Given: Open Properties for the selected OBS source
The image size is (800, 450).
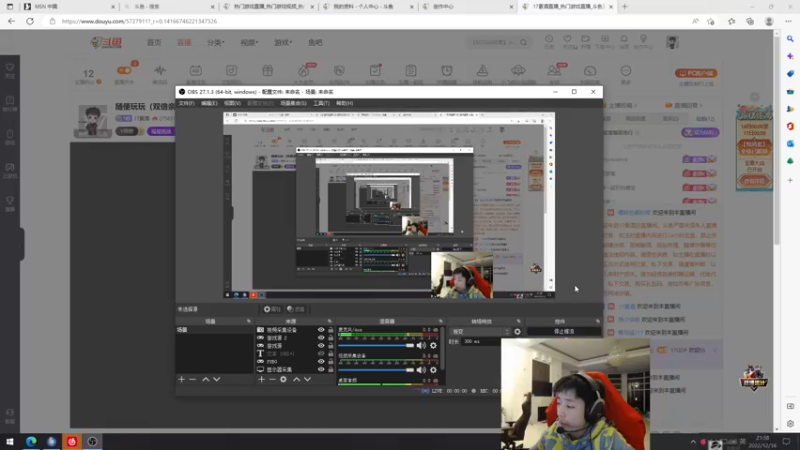Looking at the screenshot, I should pyautogui.click(x=272, y=309).
